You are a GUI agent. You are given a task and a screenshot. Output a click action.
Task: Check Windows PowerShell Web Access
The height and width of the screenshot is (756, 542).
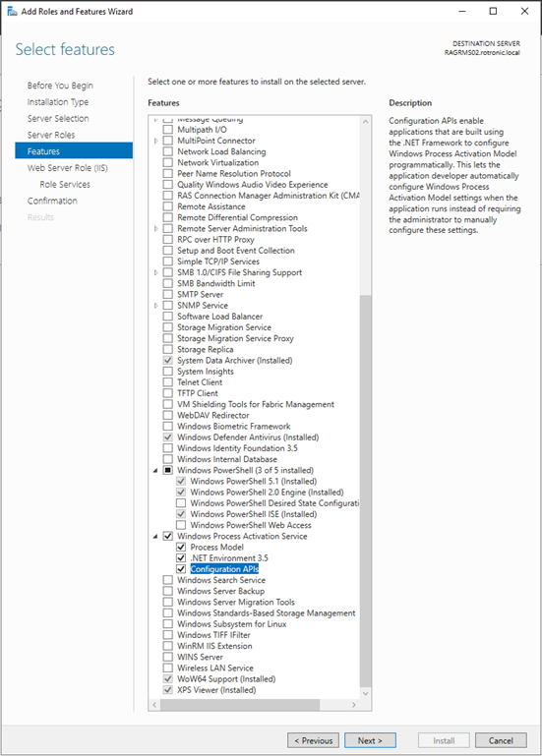tap(181, 525)
